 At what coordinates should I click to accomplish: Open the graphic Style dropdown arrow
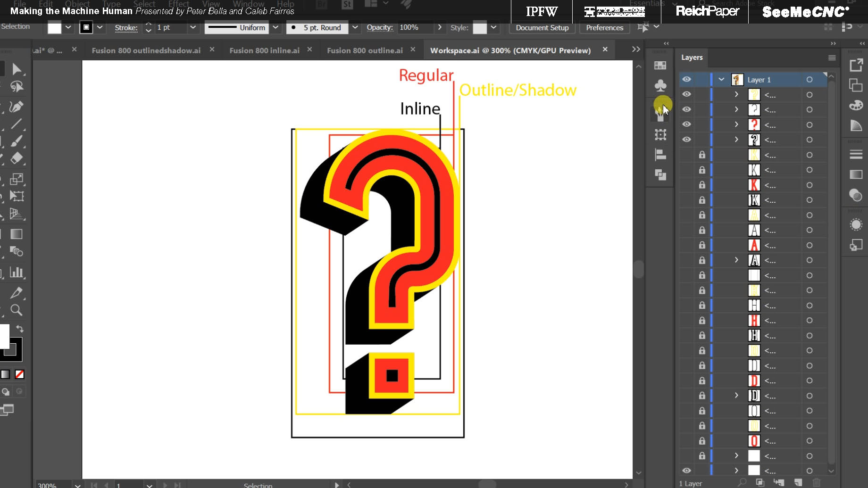493,27
